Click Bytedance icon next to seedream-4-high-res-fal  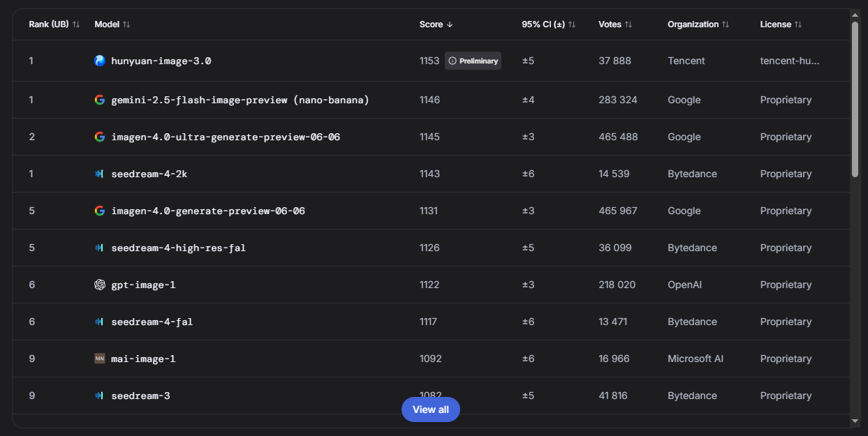click(x=99, y=248)
